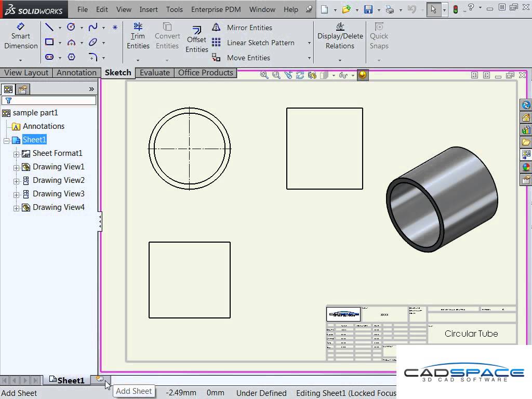The image size is (532, 399).
Task: Toggle Hide/Show Items glasses icon
Action: pyautogui.click(x=343, y=75)
